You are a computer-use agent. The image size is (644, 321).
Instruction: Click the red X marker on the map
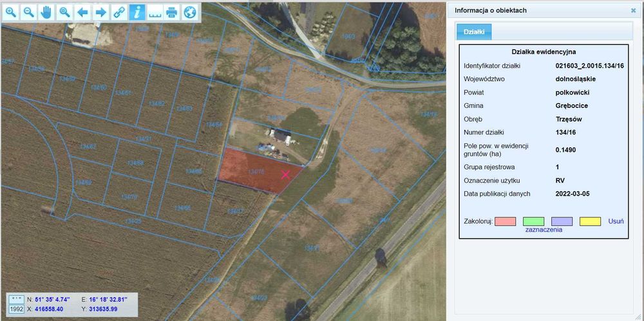286,175
